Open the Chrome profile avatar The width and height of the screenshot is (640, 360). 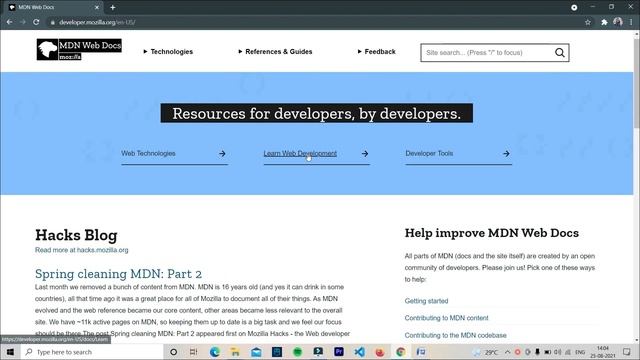pos(618,22)
